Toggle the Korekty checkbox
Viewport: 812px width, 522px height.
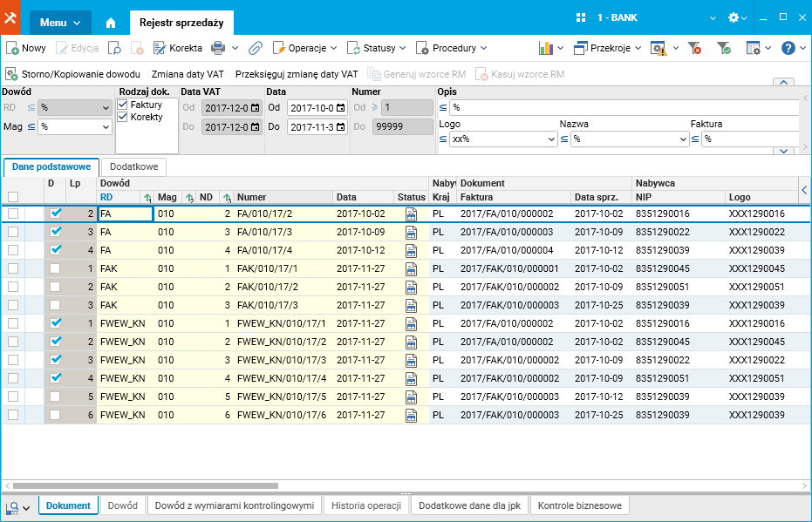pos(123,117)
